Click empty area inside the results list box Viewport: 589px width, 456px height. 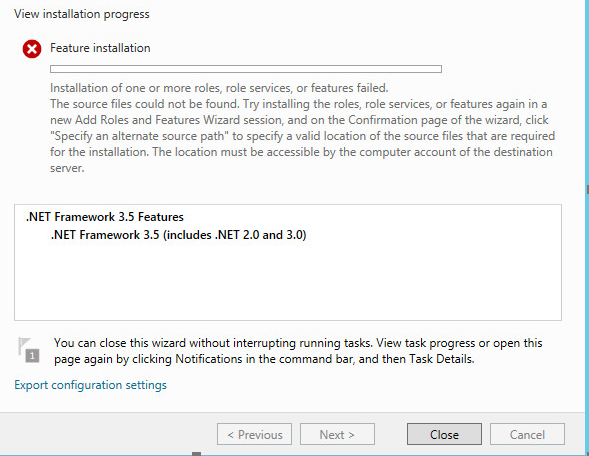tap(288, 282)
